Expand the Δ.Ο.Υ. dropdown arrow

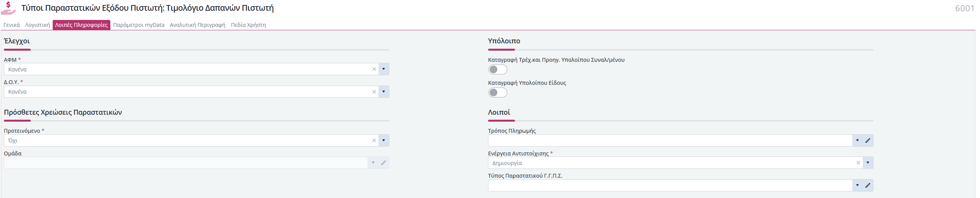[383, 92]
